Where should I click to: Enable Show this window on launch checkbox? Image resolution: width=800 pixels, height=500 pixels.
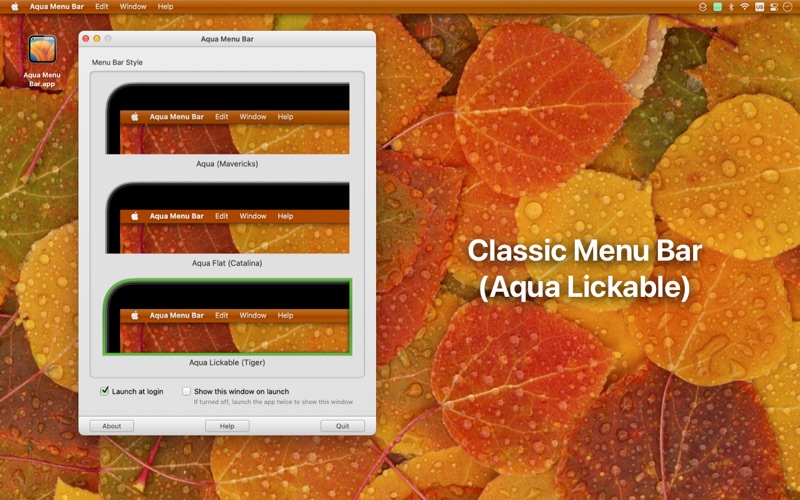[x=187, y=391]
